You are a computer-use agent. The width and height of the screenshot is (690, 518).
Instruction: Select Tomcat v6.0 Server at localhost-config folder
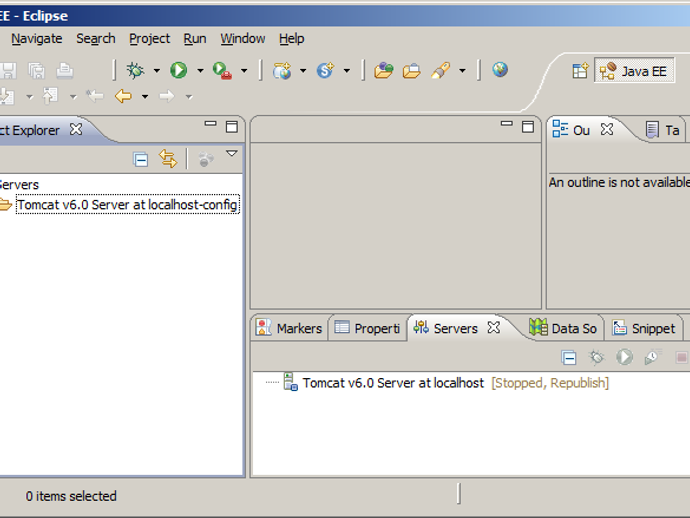(127, 205)
